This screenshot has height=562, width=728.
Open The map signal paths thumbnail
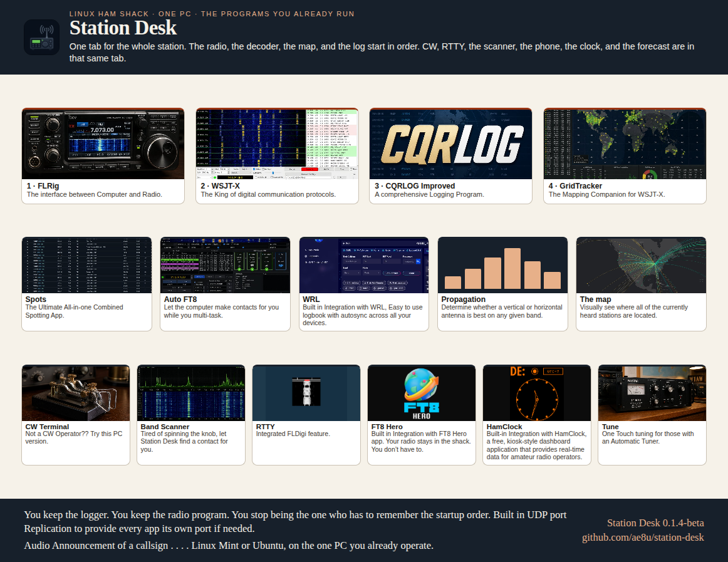tap(641, 265)
